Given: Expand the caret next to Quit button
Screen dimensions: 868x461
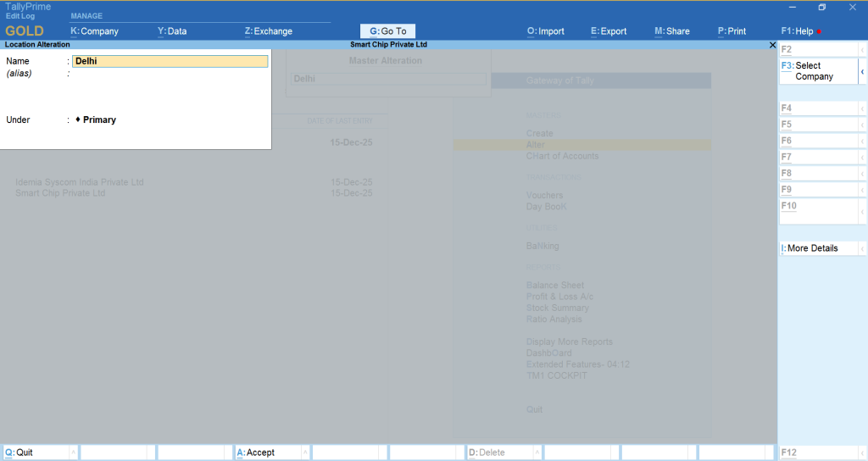Looking at the screenshot, I should click(x=74, y=453).
